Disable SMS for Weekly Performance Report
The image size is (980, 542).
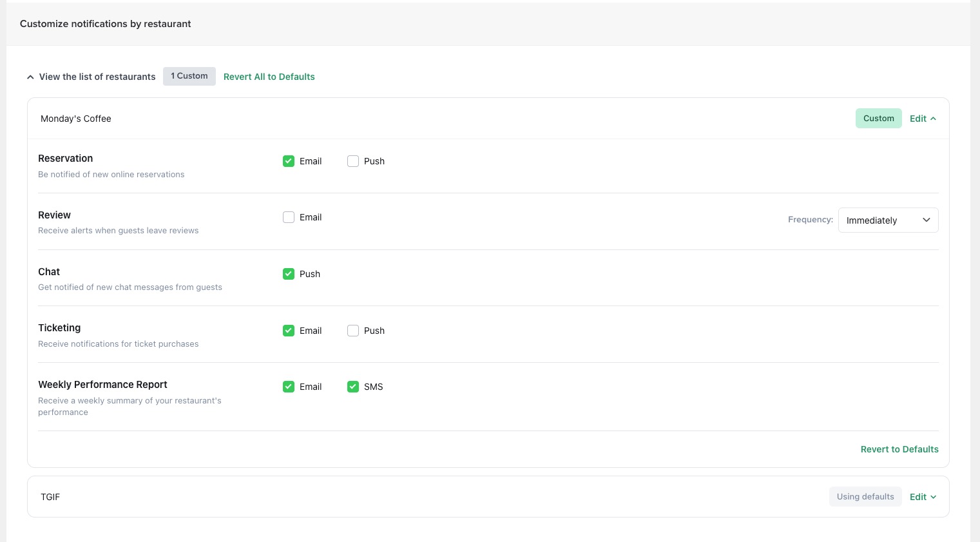(x=353, y=387)
